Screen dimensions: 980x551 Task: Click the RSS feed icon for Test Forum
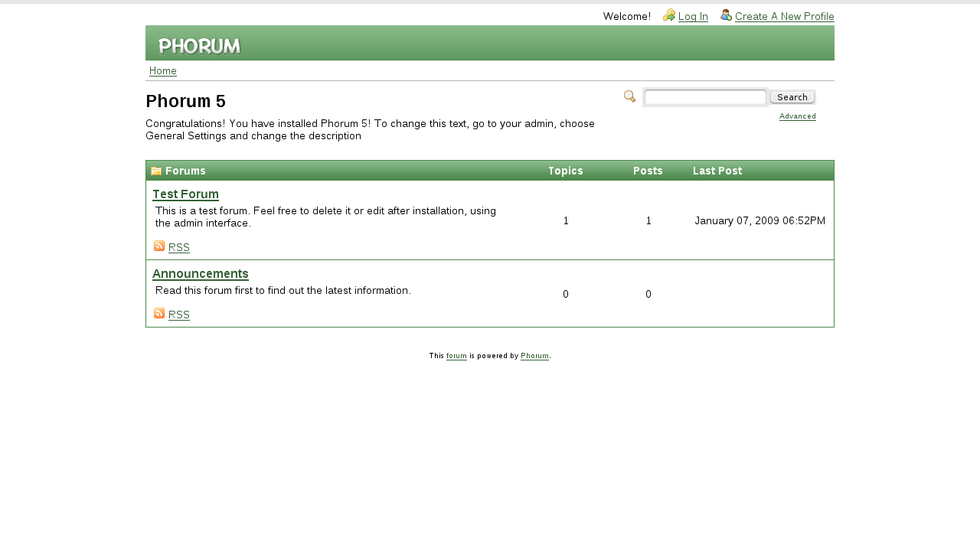click(159, 246)
